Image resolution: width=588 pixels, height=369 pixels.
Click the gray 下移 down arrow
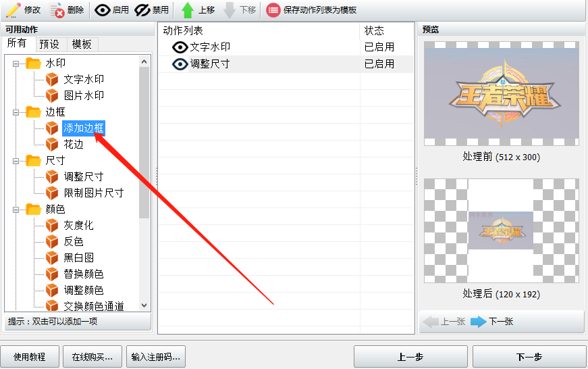coord(229,10)
